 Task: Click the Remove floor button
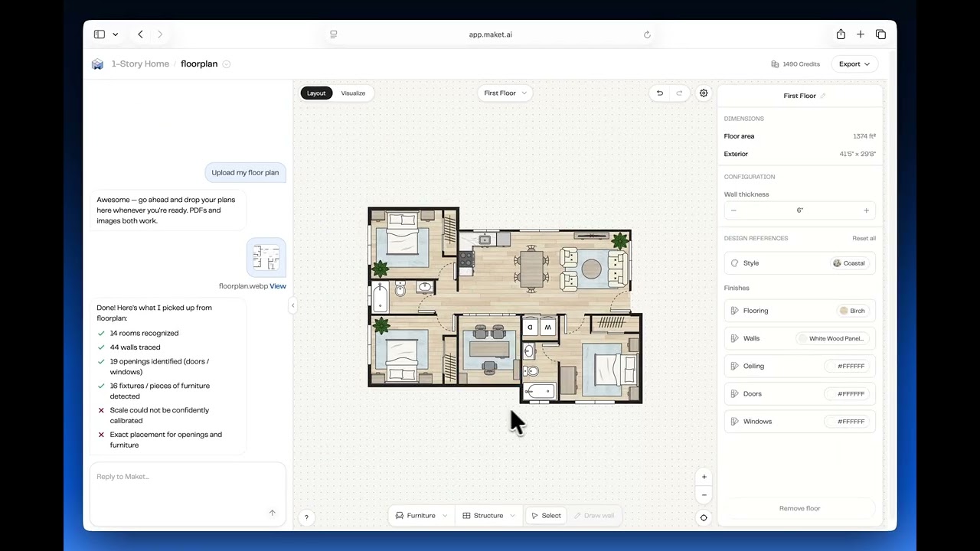[x=799, y=508]
